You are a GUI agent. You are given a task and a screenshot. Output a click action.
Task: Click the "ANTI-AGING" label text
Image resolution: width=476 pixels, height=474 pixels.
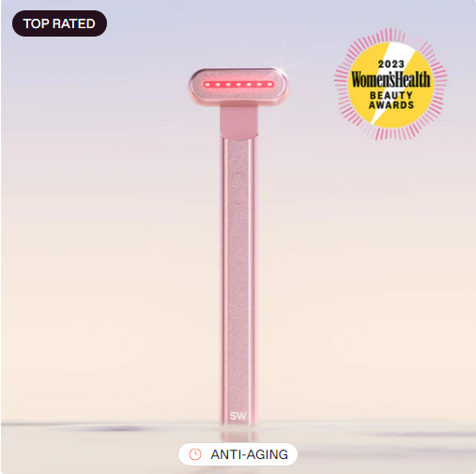pos(250,454)
